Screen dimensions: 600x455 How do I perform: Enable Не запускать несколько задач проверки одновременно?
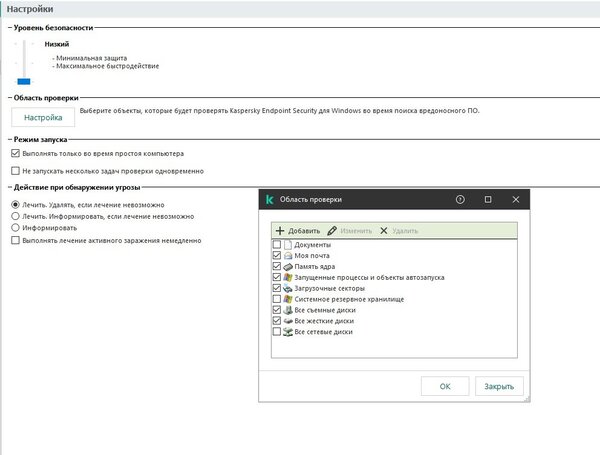(15, 171)
